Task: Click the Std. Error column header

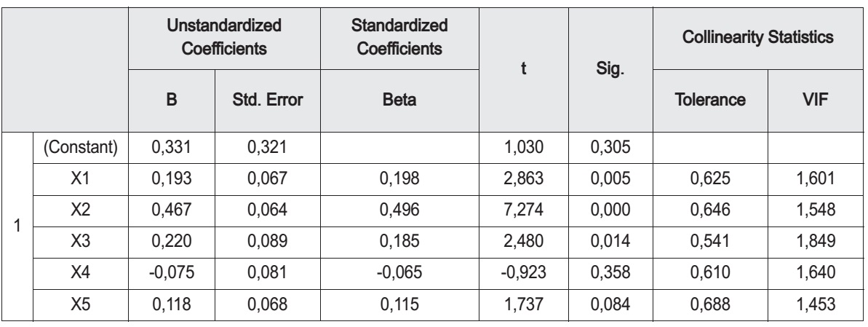Action: click(267, 101)
